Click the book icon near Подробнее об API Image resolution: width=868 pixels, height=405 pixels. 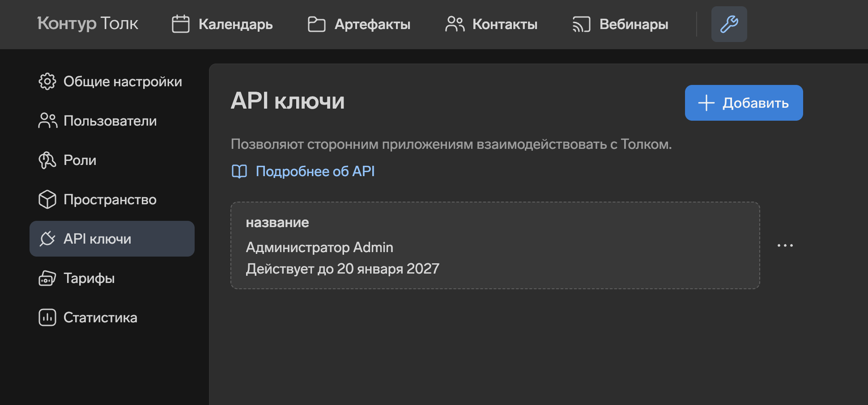239,171
